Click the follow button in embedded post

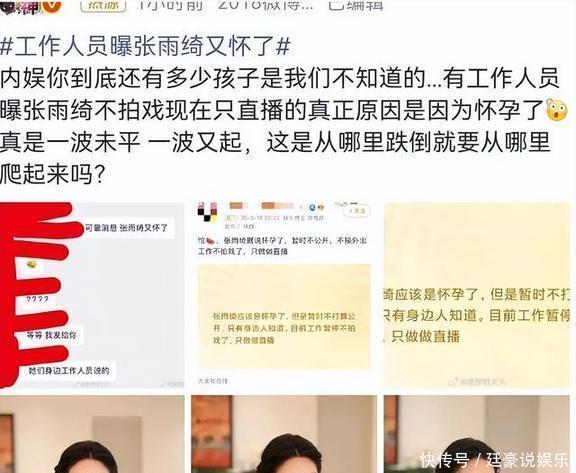356,211
